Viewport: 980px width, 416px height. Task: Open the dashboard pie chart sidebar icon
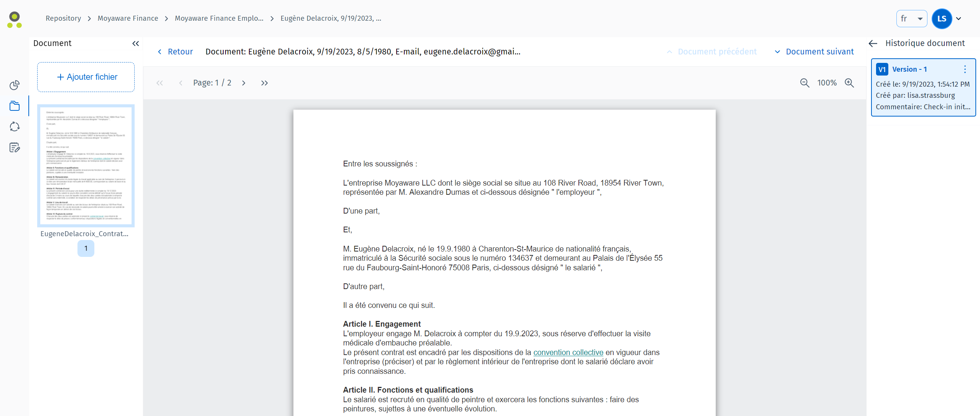pyautogui.click(x=15, y=85)
